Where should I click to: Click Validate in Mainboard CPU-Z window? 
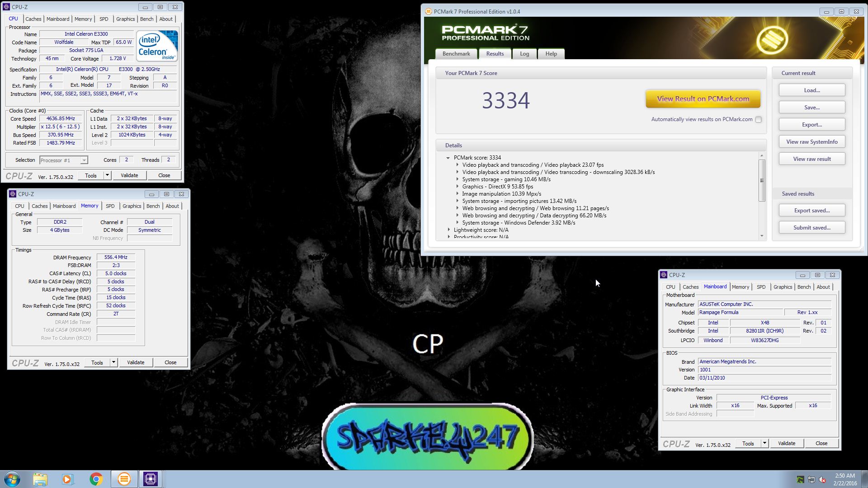(787, 443)
